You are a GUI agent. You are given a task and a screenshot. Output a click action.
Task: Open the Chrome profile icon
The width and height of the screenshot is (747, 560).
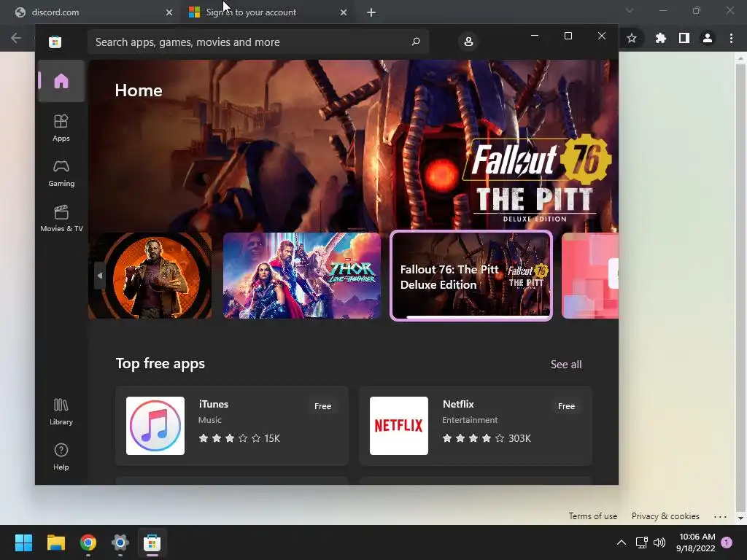[708, 38]
